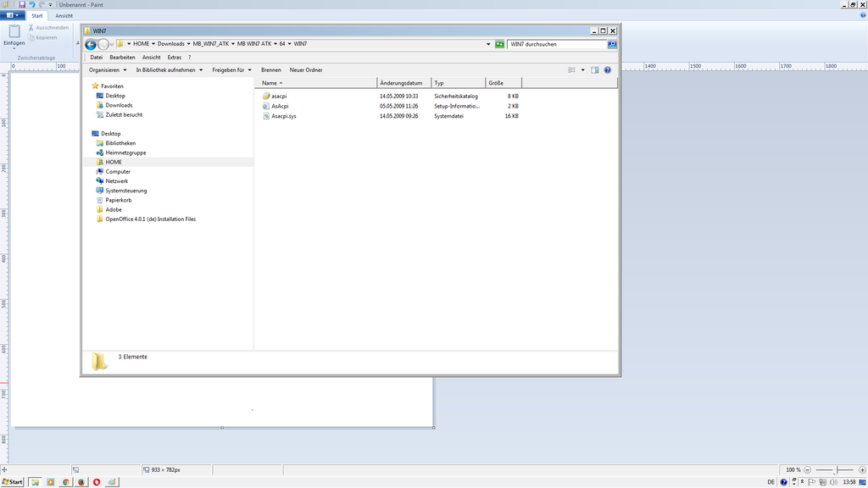
Task: Open the recent locations arrow beside Forward button
Action: point(112,45)
